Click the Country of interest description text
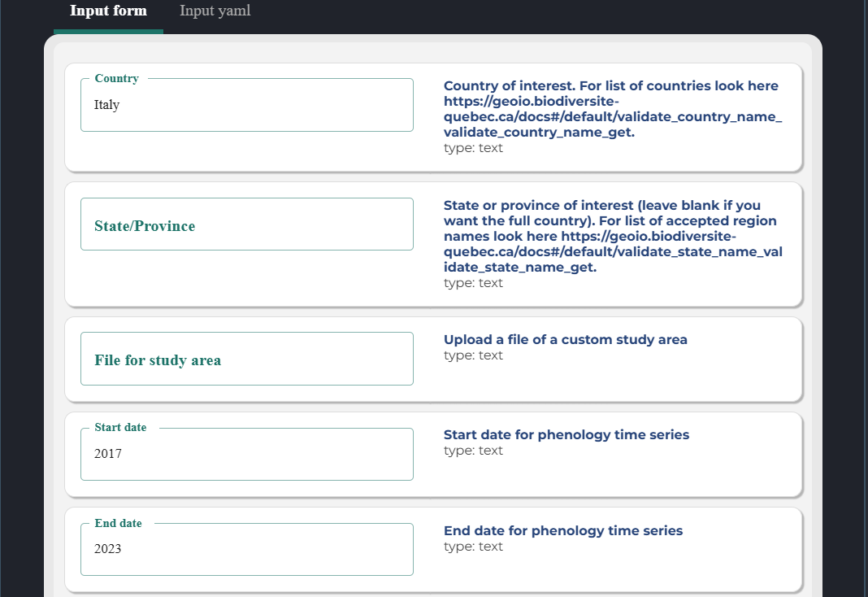Image resolution: width=868 pixels, height=597 pixels. (613, 109)
